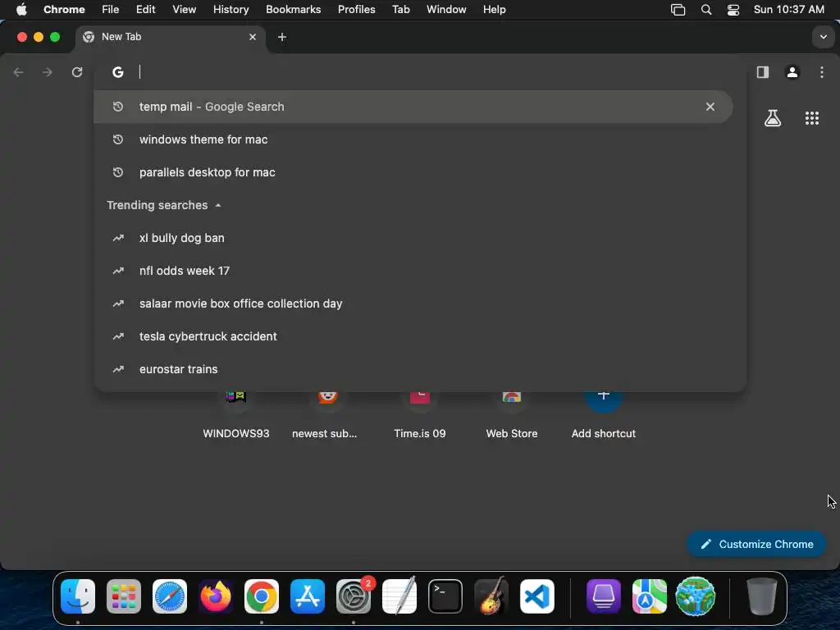Open the Chrome app menu
840x630 pixels.
coord(64,10)
